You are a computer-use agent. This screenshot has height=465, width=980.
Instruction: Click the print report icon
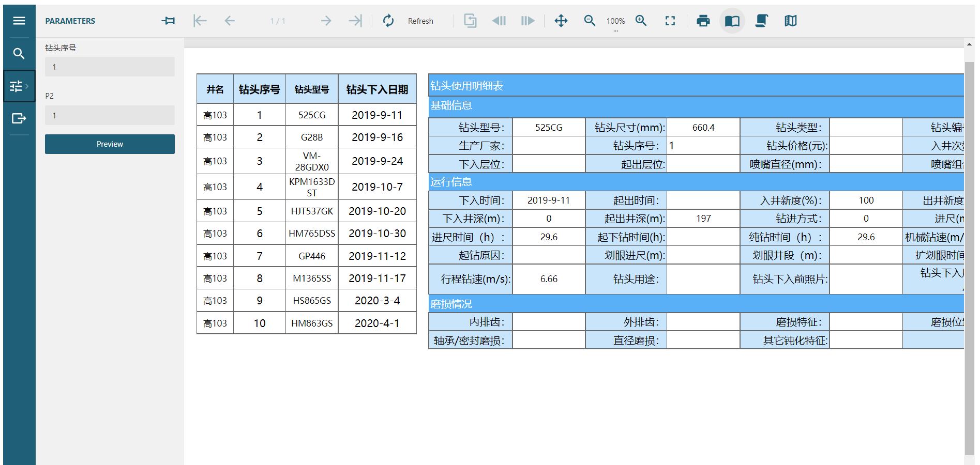(703, 21)
